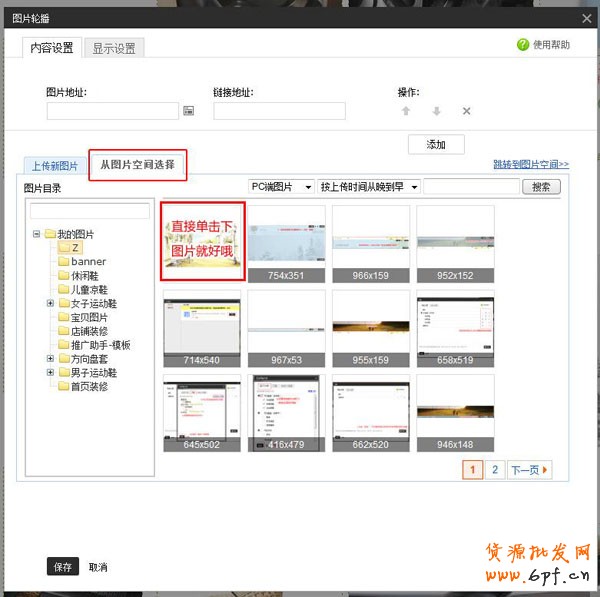Select the banner folder
This screenshot has height=597, width=600.
point(87,262)
